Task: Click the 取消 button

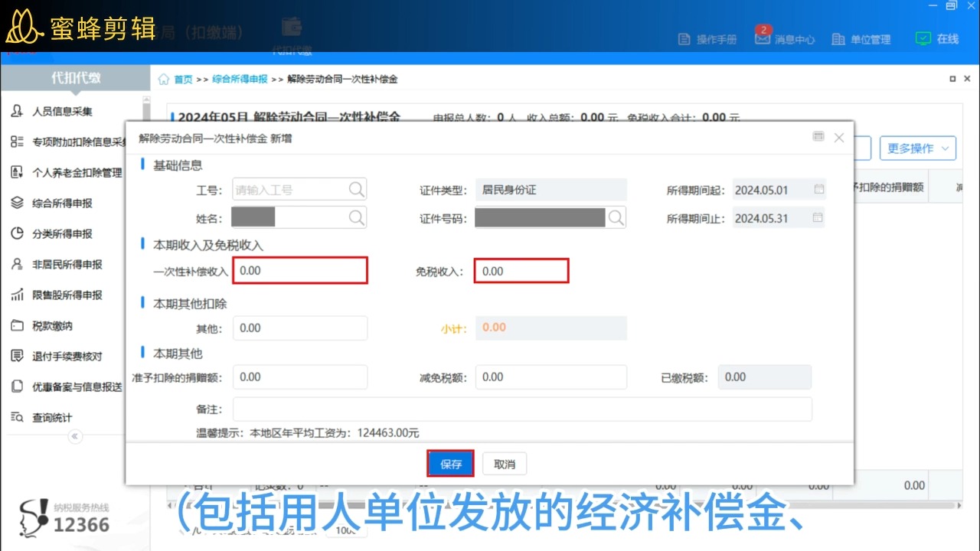Action: (x=505, y=464)
